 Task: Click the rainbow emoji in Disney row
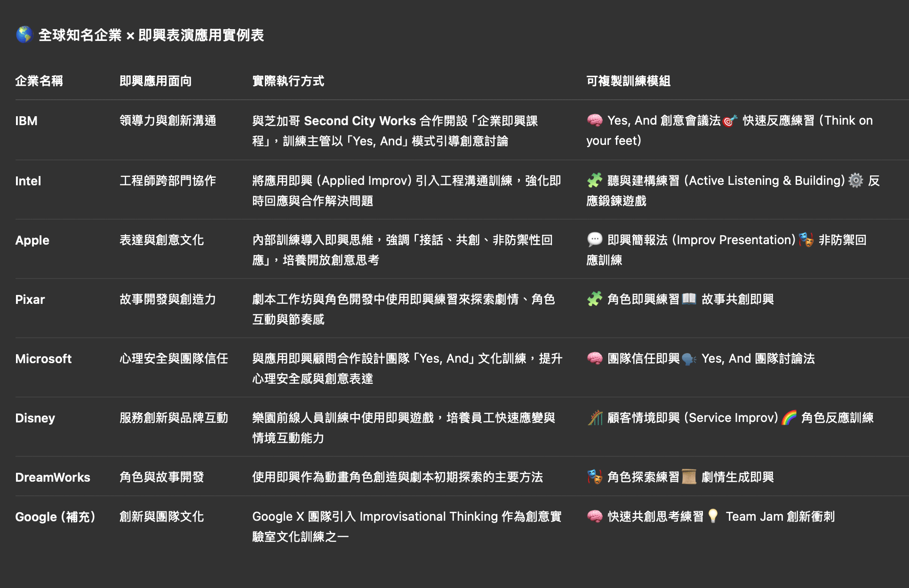(x=789, y=418)
